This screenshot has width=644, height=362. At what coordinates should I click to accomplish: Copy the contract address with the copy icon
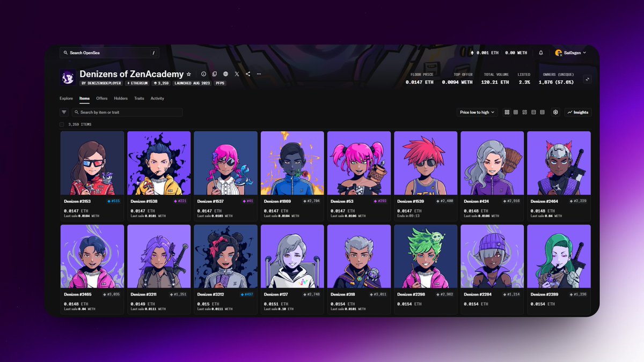(215, 74)
